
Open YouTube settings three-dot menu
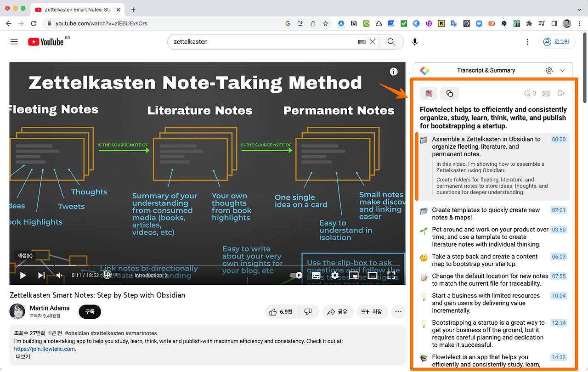pyautogui.click(x=527, y=42)
